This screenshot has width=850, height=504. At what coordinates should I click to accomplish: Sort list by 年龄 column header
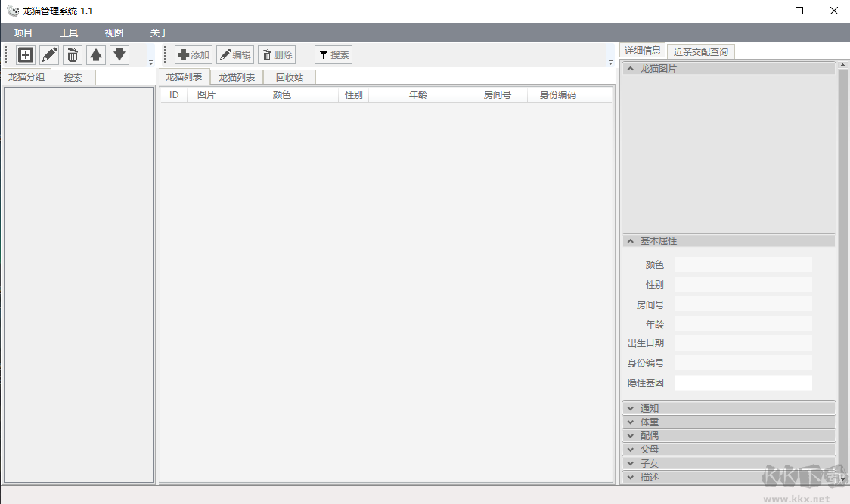coord(417,95)
